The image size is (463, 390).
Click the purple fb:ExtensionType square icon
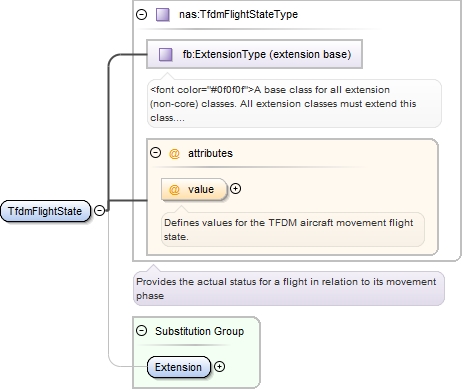pyautogui.click(x=166, y=54)
